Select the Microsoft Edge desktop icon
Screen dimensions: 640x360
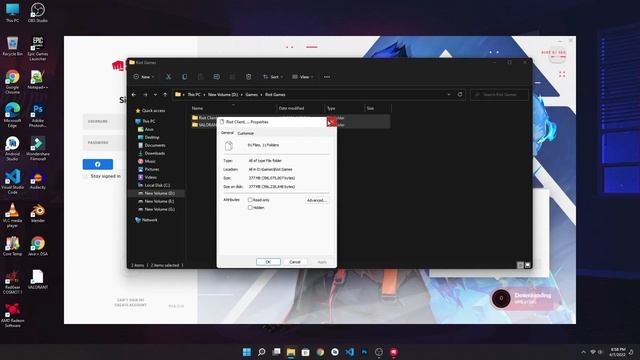tap(13, 115)
